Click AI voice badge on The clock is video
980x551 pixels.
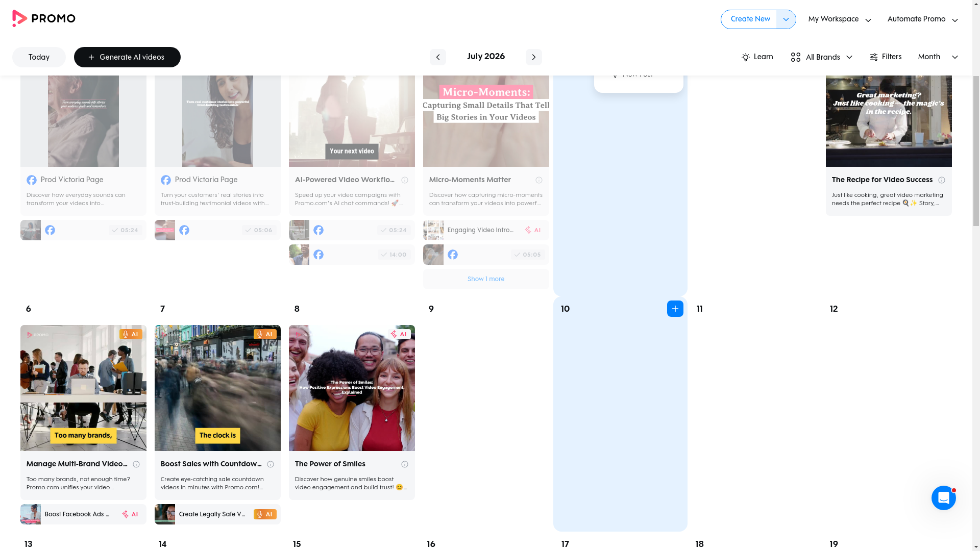(265, 334)
